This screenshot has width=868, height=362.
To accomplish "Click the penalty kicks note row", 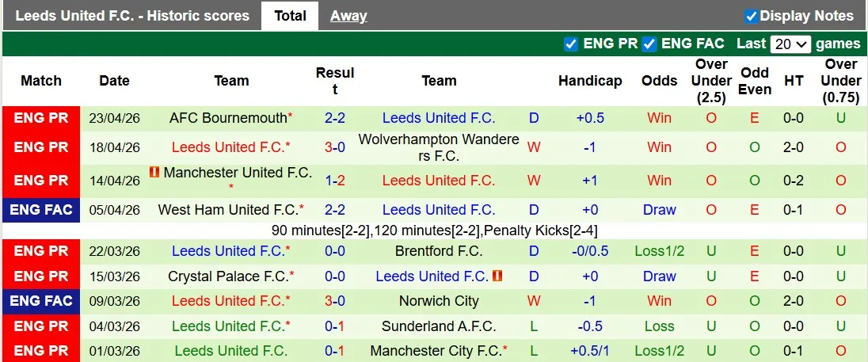I will click(x=434, y=231).
